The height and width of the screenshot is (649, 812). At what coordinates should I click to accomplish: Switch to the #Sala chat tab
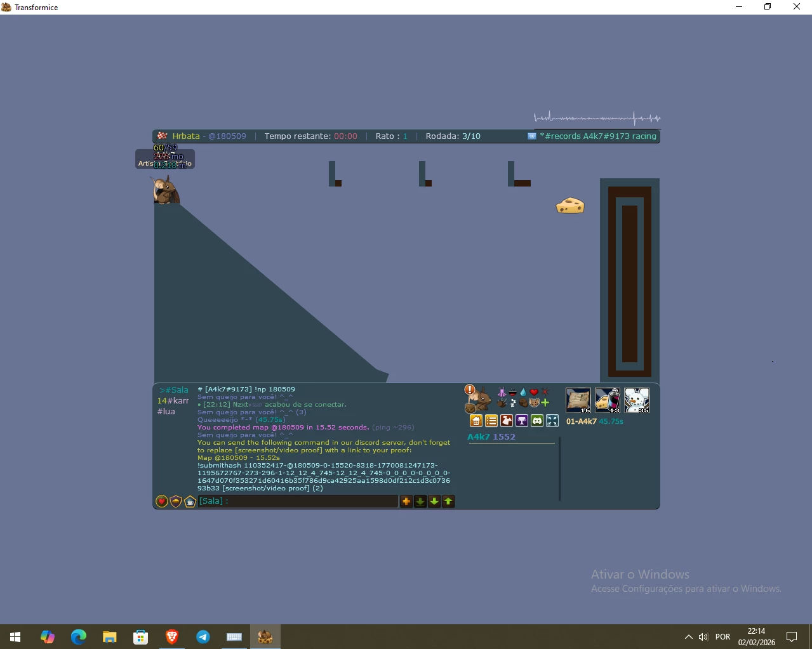tap(174, 390)
